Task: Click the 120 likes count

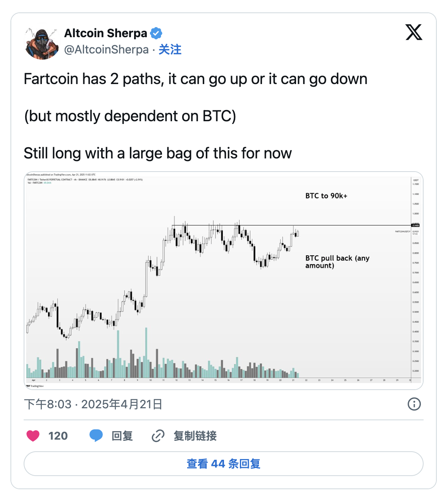Action: click(58, 436)
